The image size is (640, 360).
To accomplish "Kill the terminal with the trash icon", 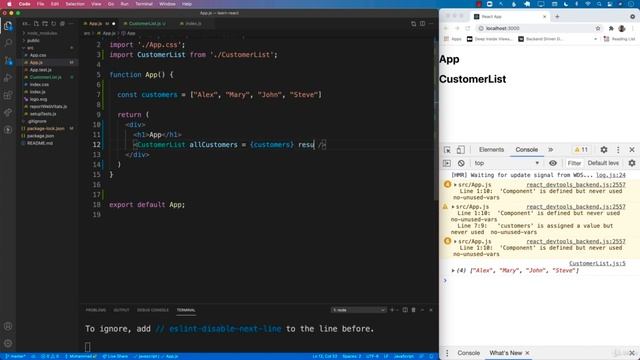I will (413, 310).
